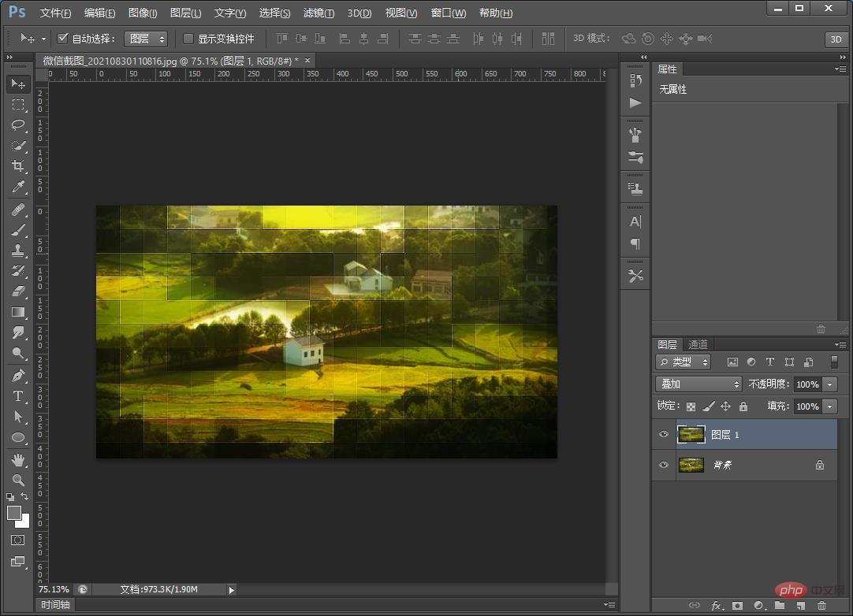Select the Gradient tool

click(18, 312)
